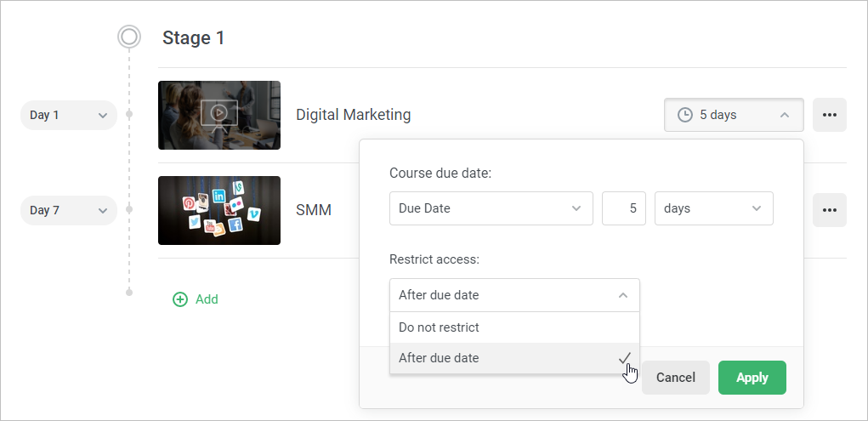The width and height of the screenshot is (868, 421).
Task: Click the checkmark next to After due date
Action: point(624,358)
